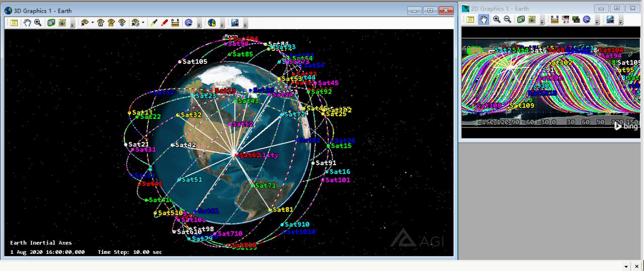Click the Sat105 label in the 3D view

pyautogui.click(x=195, y=61)
